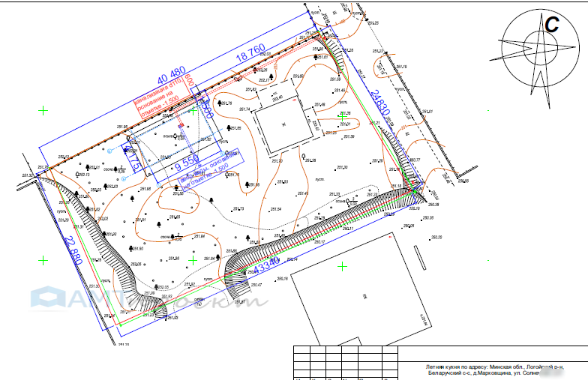Click the blue 9 559 dimension text
The image size is (588, 380).
tap(187, 163)
